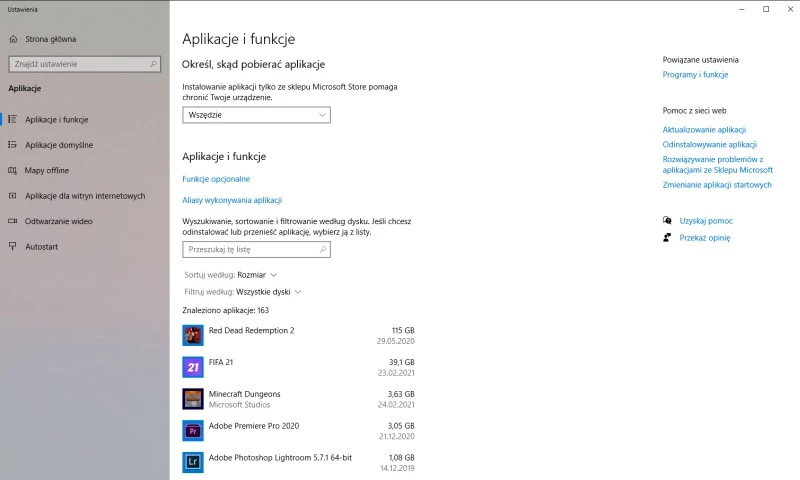Select the Aplikacje i funkcje sidebar icon
Viewport: 800px width, 480px height.
point(13,119)
